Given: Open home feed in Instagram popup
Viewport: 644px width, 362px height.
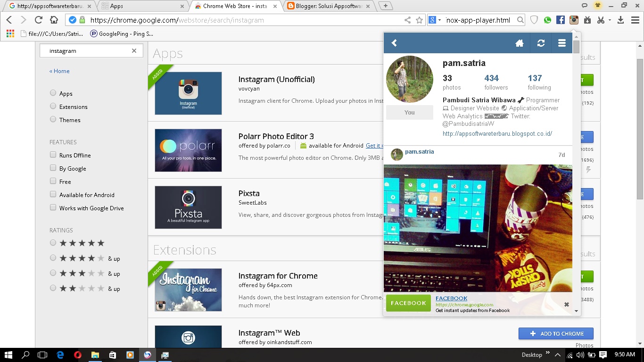Looking at the screenshot, I should coord(520,43).
